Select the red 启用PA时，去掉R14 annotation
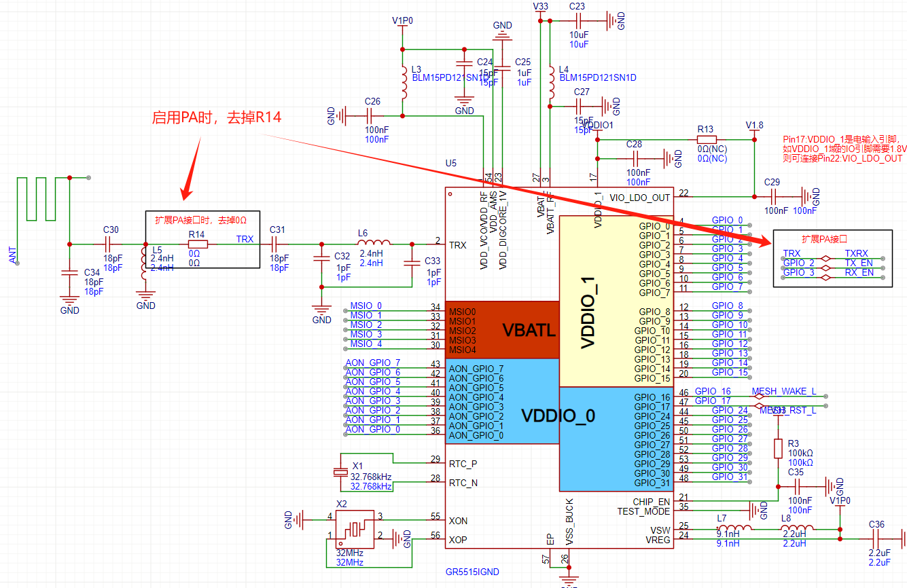907x588 pixels. tap(216, 117)
